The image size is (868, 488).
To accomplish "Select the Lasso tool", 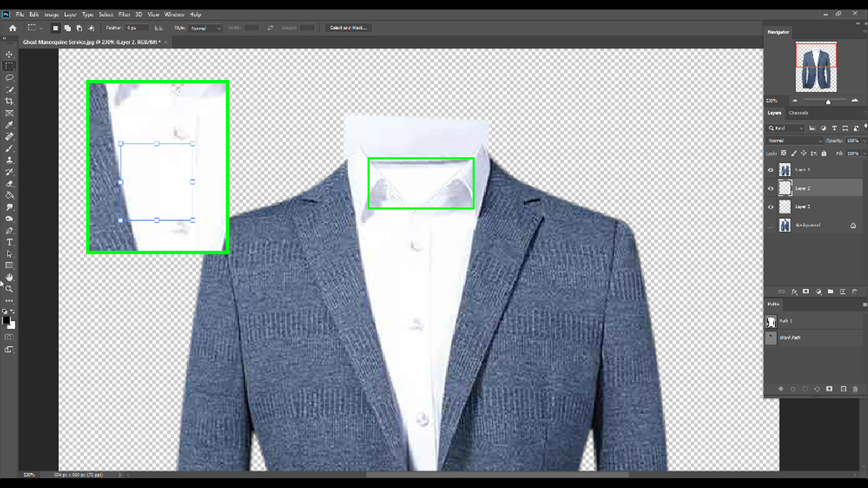I will click(9, 78).
